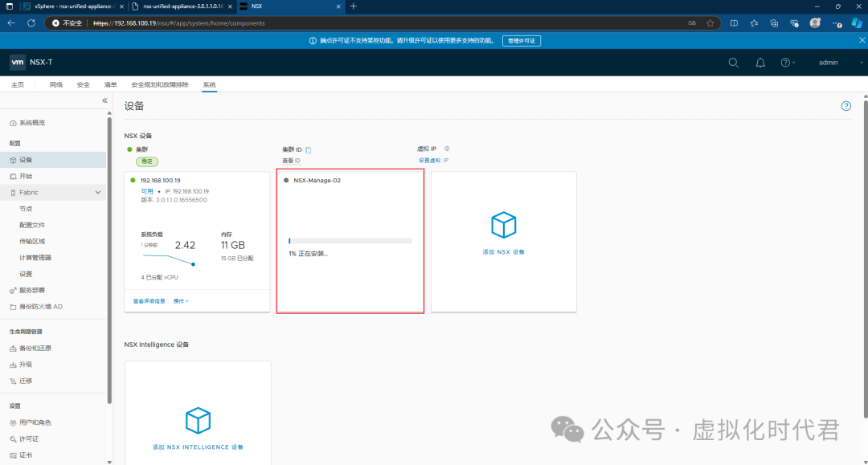Open browser read aloud/translate icon in address bar

point(692,23)
